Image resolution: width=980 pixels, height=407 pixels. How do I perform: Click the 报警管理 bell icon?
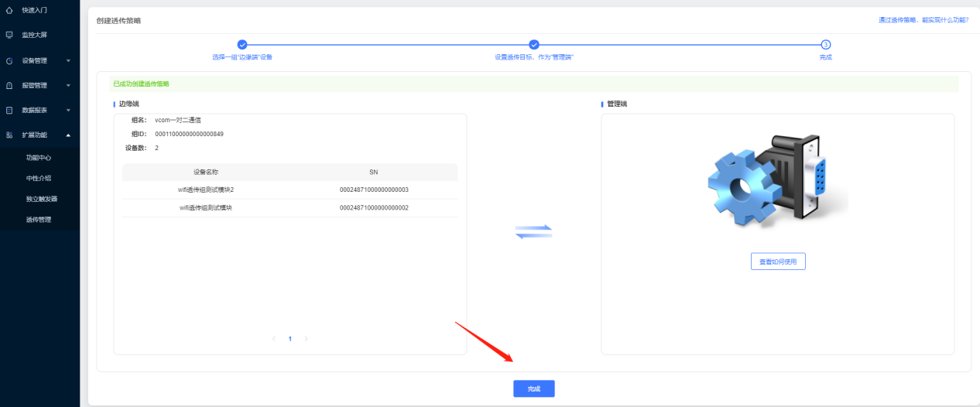pos(9,85)
